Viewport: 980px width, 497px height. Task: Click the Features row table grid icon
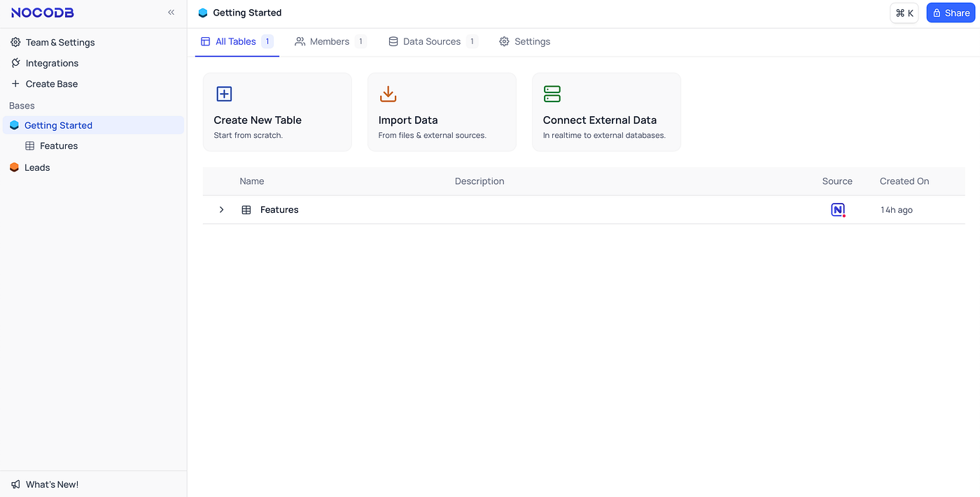246,210
